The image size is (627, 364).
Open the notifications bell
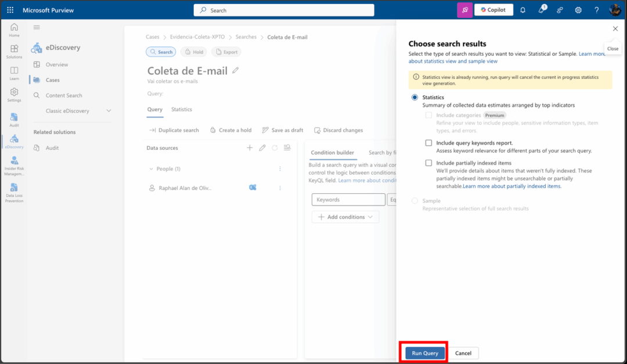pos(522,10)
